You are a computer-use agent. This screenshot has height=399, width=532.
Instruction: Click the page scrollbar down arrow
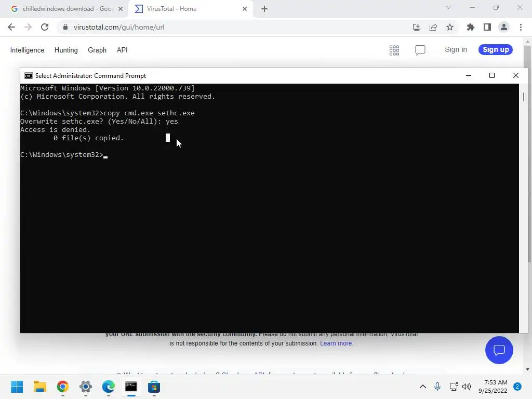point(528,369)
